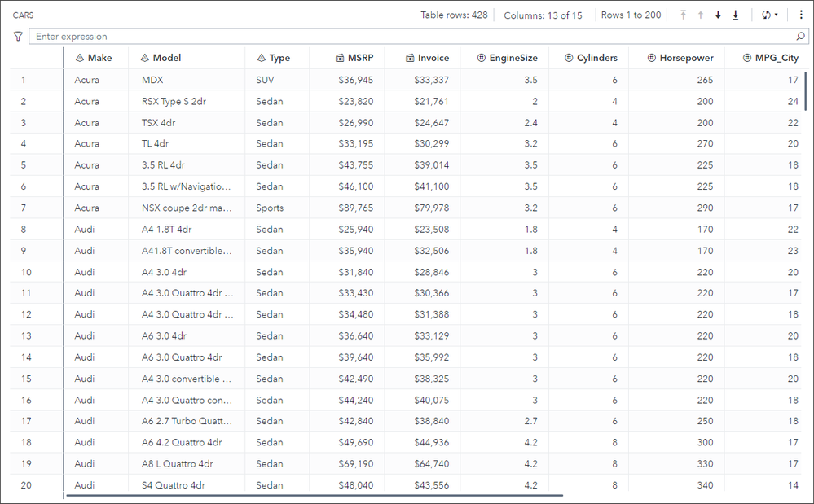
Task: Click the Horsepower column numeric icon
Action: pos(652,58)
